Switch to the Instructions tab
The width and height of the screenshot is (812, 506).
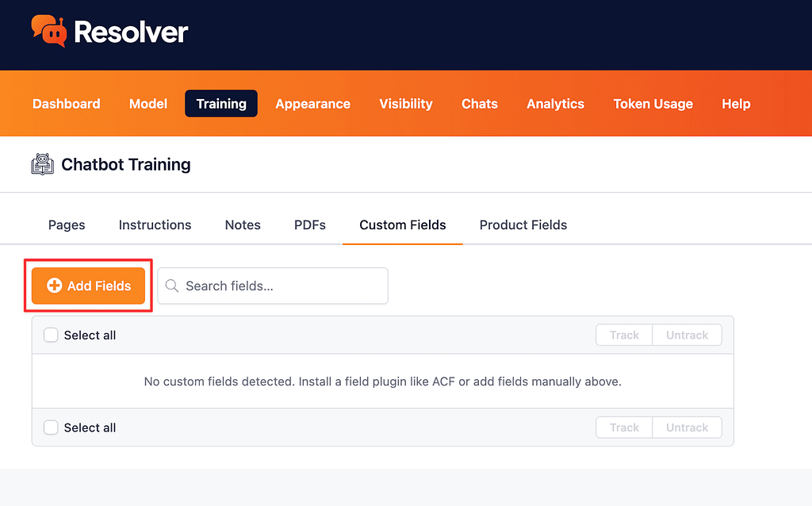click(x=155, y=224)
